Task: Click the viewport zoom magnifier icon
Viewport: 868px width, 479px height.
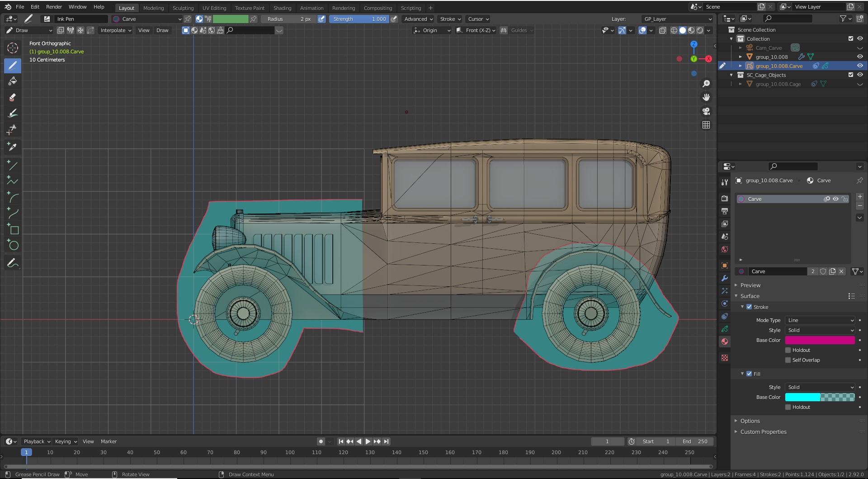Action: point(706,84)
